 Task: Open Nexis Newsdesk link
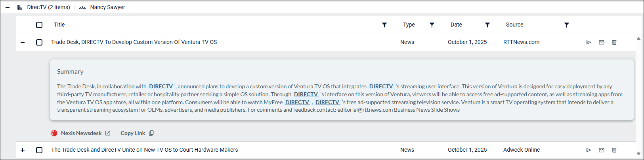click(x=81, y=133)
